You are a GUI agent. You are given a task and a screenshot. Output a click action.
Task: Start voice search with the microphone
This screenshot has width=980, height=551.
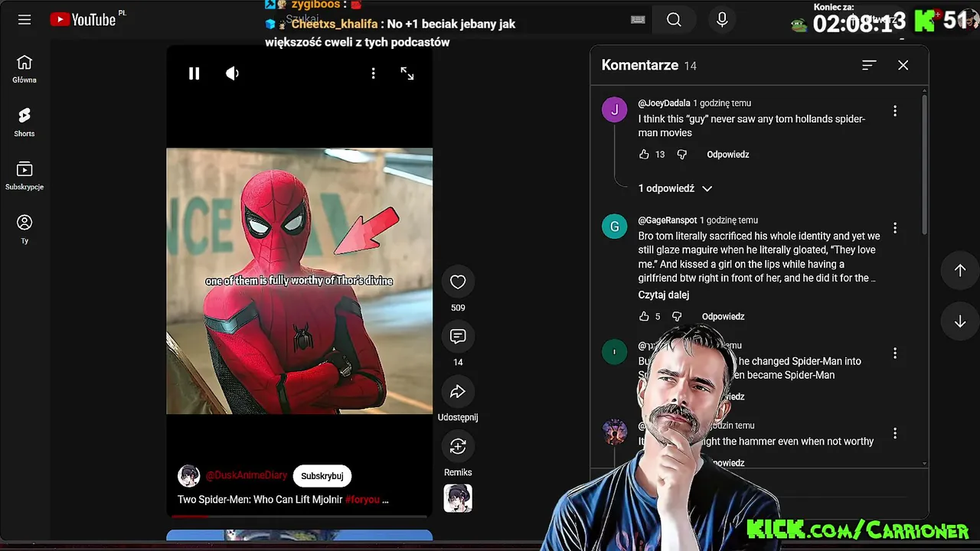coord(722,20)
